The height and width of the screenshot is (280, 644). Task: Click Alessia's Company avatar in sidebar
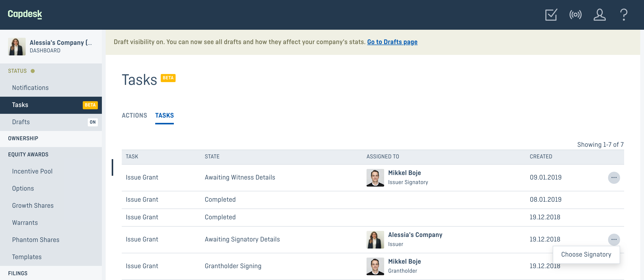click(x=17, y=47)
